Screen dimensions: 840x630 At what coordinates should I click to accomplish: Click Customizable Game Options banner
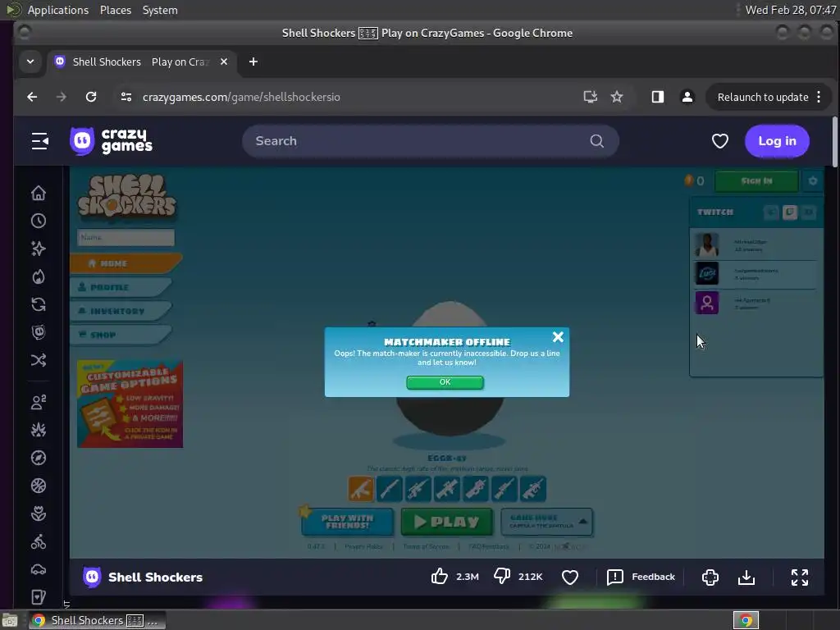point(130,404)
